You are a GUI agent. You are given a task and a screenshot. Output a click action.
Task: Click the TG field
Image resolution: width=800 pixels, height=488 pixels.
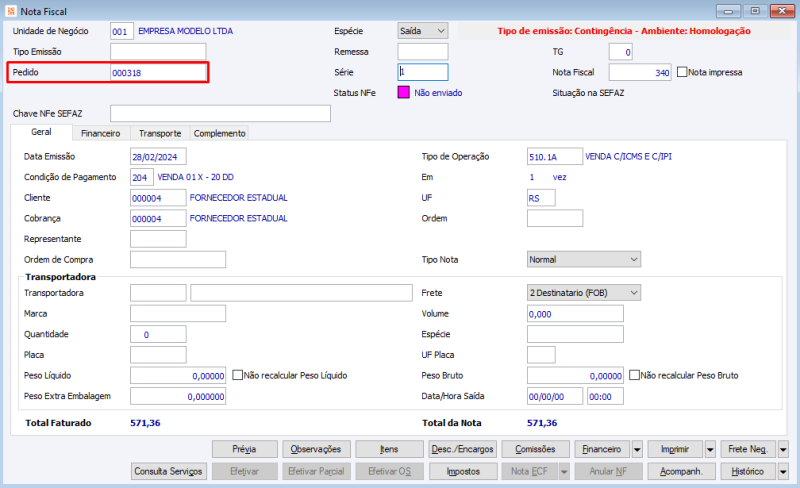click(x=620, y=52)
